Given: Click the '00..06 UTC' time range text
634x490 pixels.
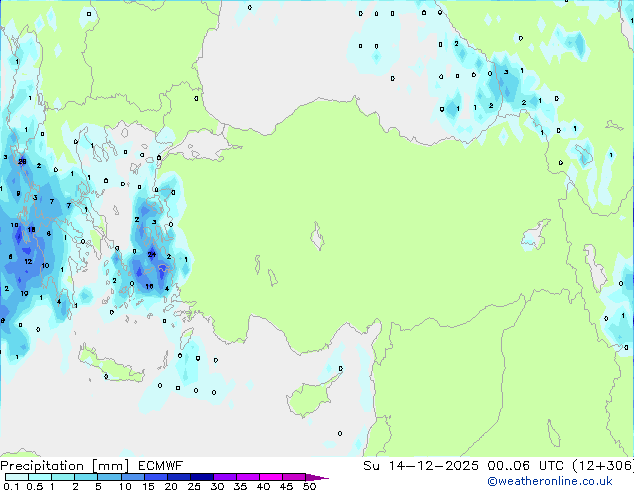Looking at the screenshot, I should click(x=526, y=466).
